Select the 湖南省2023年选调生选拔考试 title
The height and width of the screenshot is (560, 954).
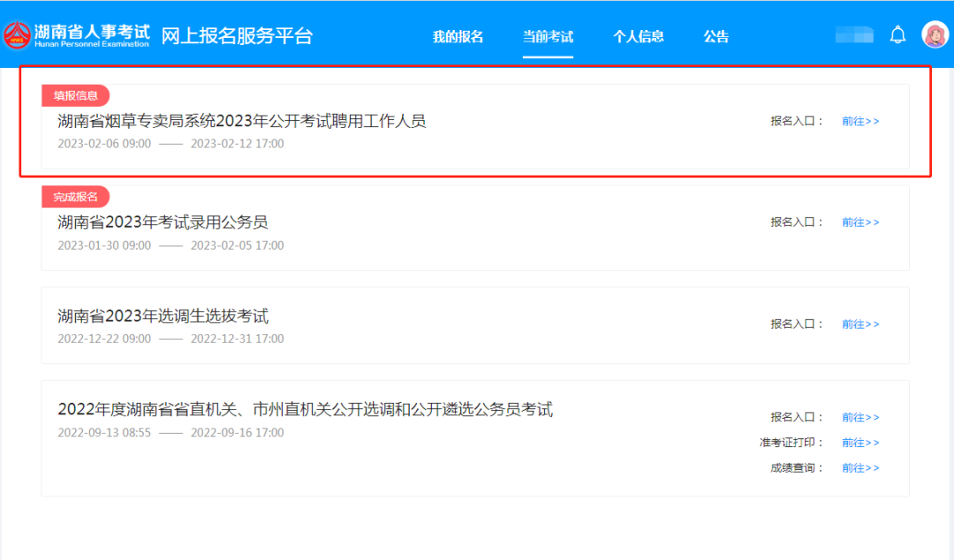[163, 316]
